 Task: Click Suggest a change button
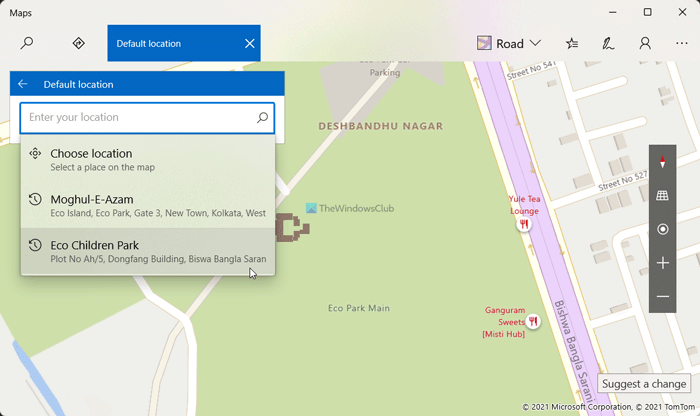pyautogui.click(x=644, y=384)
